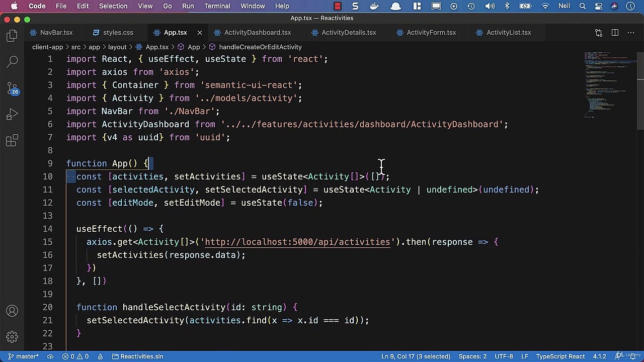644x362 pixels.
Task: Change end of line sequence LF
Action: tap(525, 356)
